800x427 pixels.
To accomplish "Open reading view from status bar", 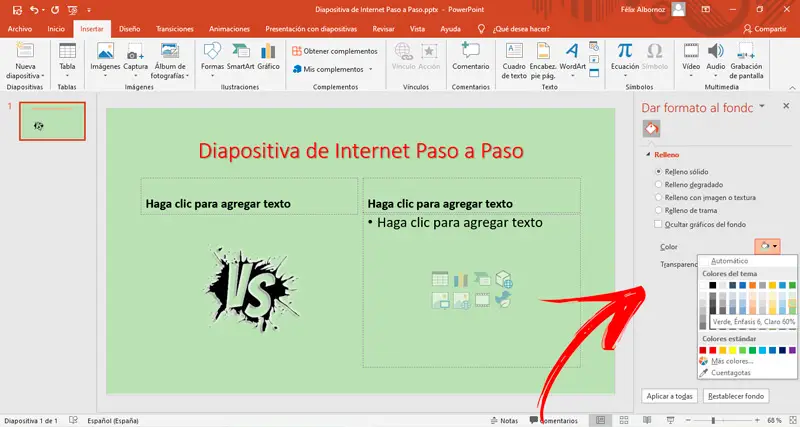I will tap(647, 420).
